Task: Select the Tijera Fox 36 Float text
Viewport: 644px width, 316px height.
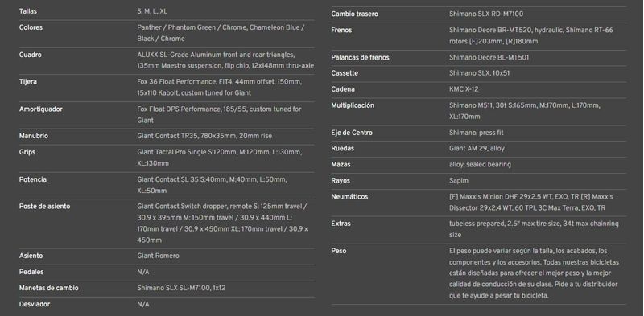Action: click(219, 88)
